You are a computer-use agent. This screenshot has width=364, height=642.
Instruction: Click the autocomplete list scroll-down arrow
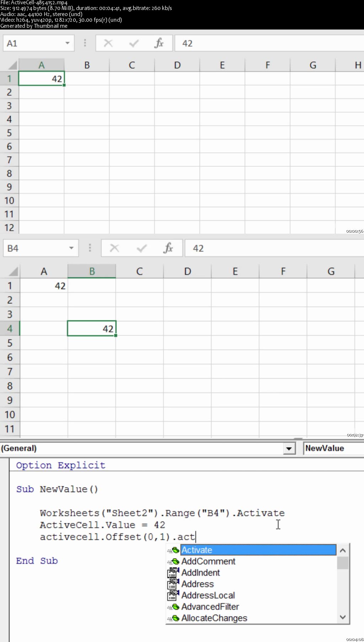coord(343,617)
